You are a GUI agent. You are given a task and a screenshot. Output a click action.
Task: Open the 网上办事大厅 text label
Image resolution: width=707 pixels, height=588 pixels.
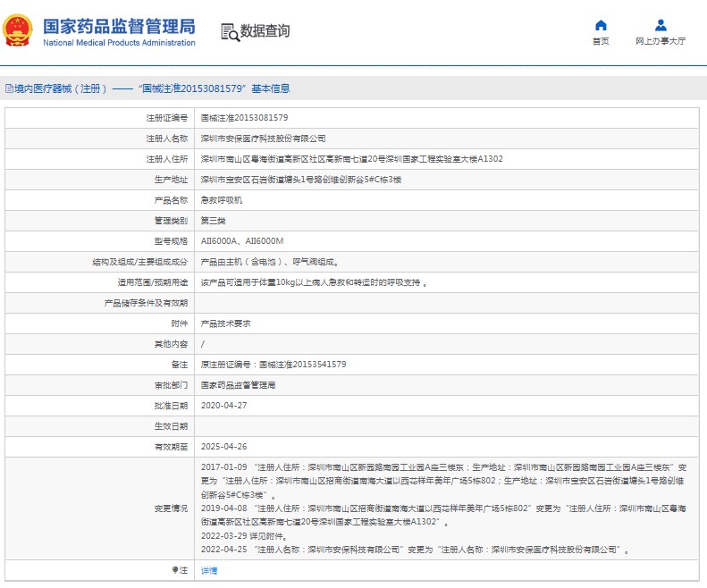click(661, 42)
